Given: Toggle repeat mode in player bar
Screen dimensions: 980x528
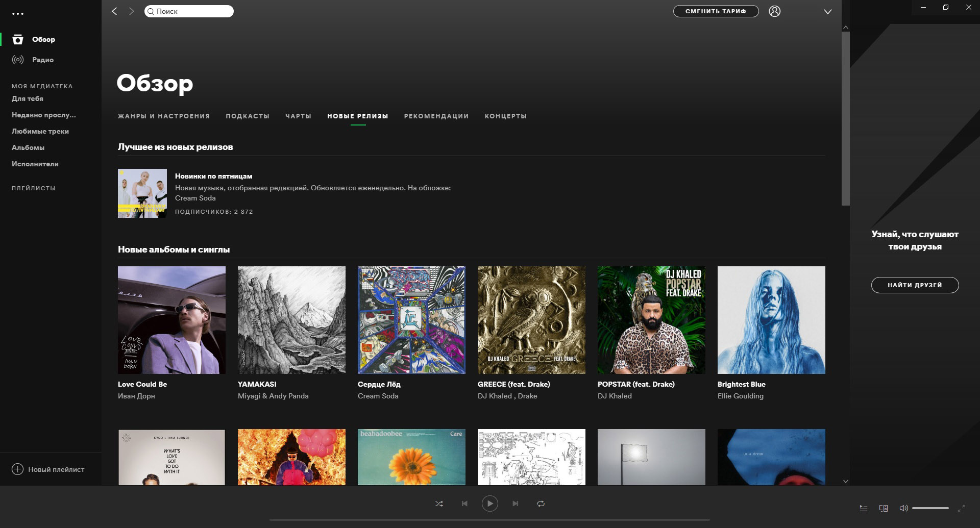Looking at the screenshot, I should (x=541, y=504).
